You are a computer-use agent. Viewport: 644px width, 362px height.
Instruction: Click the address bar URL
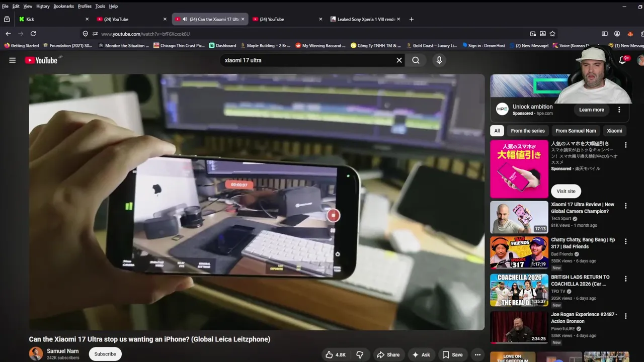[145, 34]
